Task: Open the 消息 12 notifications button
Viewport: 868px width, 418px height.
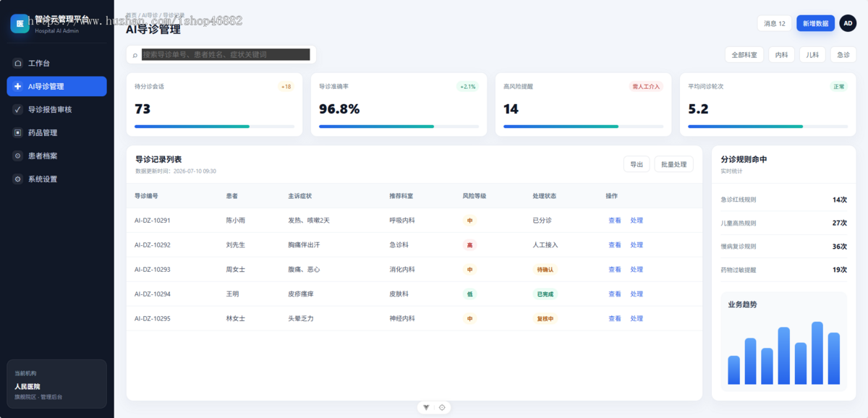Action: tap(774, 23)
